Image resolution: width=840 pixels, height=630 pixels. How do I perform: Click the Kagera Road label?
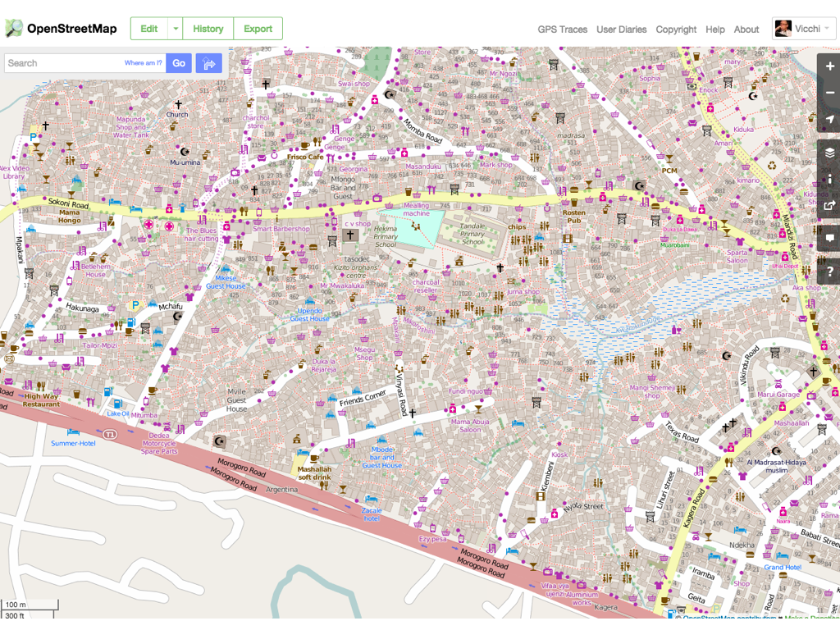point(694,508)
